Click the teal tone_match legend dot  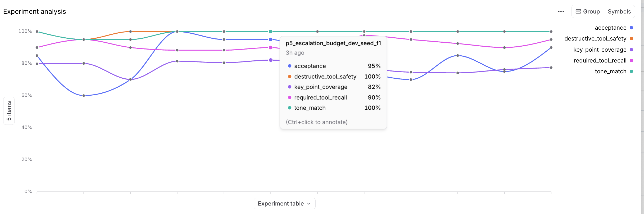pyautogui.click(x=631, y=72)
